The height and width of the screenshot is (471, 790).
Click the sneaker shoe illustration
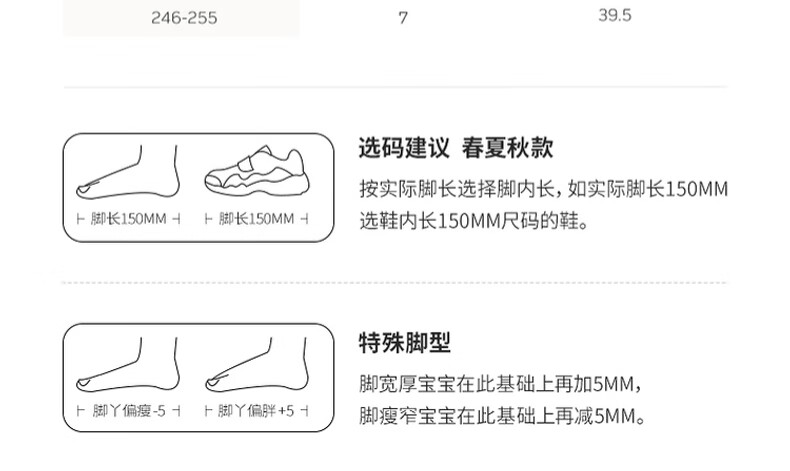(256, 171)
